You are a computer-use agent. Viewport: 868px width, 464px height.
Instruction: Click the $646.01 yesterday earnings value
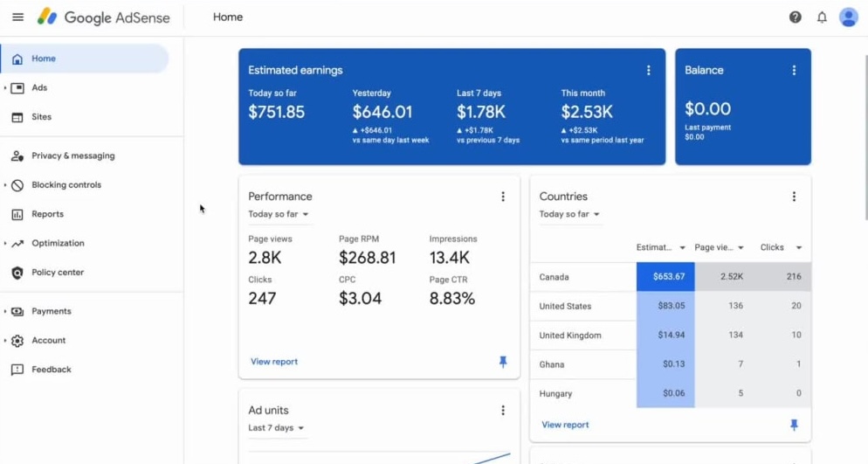click(x=382, y=113)
